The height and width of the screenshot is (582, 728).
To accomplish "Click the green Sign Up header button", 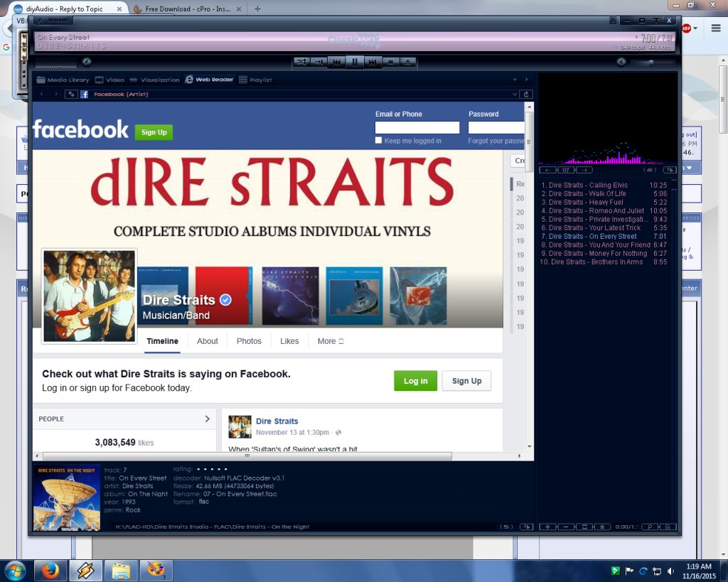I will point(154,132).
